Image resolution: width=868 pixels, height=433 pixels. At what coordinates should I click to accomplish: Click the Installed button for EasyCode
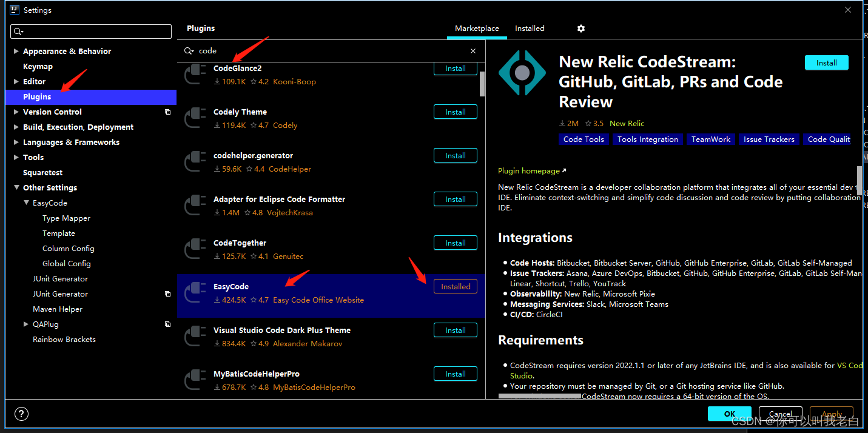click(x=456, y=287)
